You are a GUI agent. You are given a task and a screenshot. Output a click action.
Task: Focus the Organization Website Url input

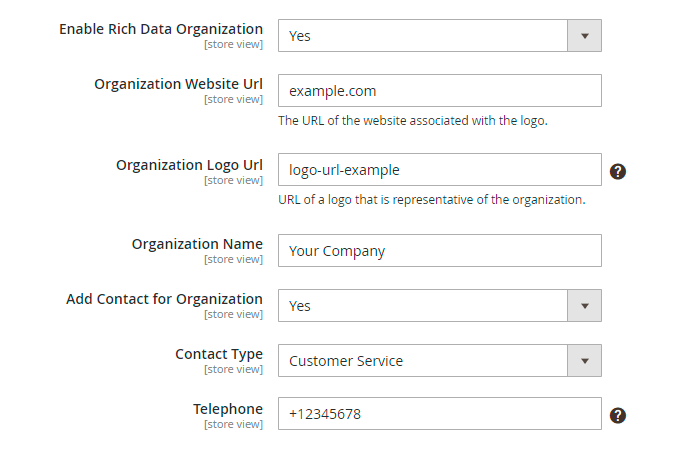click(439, 91)
